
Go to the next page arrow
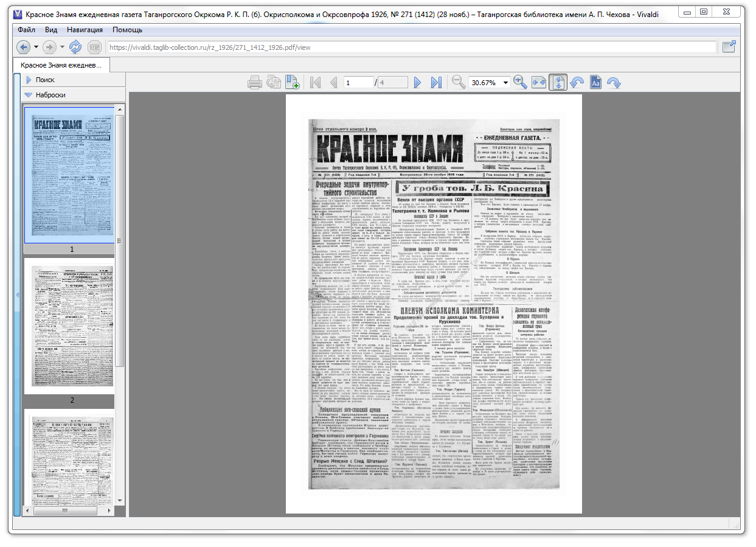[417, 82]
